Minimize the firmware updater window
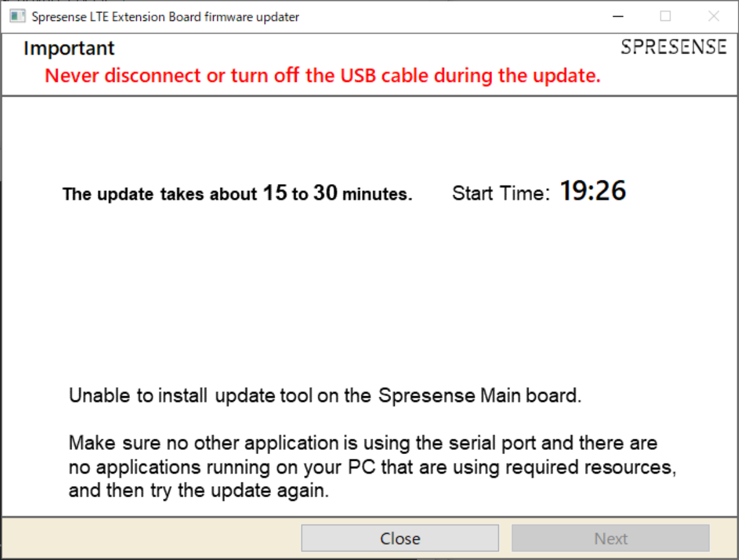The width and height of the screenshot is (739, 560). [x=617, y=17]
